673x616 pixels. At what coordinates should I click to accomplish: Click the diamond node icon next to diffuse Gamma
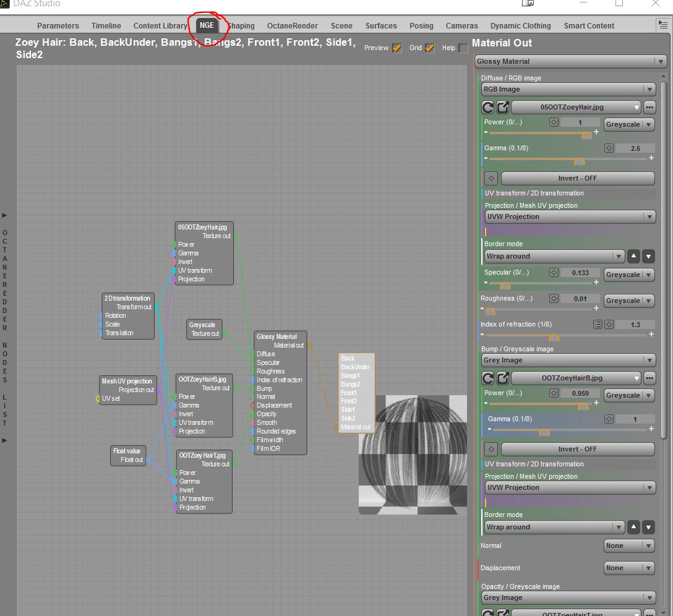point(609,148)
